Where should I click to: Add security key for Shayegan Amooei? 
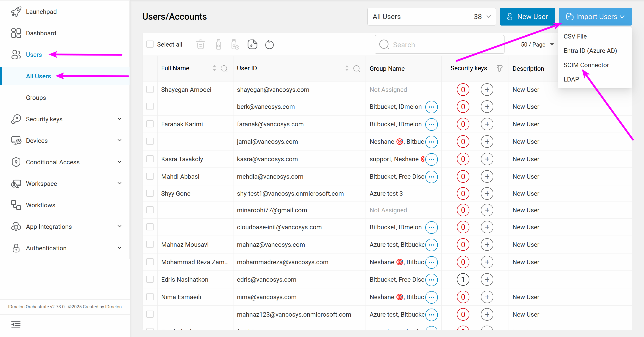487,90
